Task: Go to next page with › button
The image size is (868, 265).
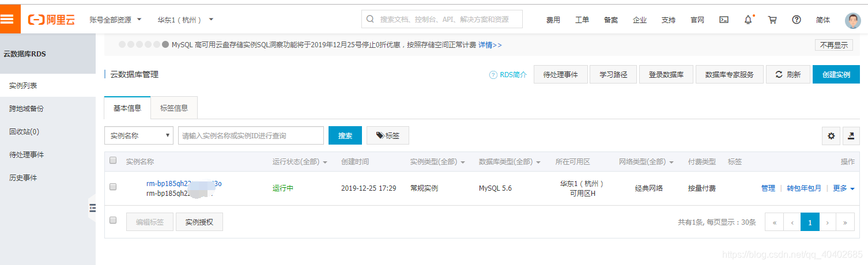Action: pos(828,222)
